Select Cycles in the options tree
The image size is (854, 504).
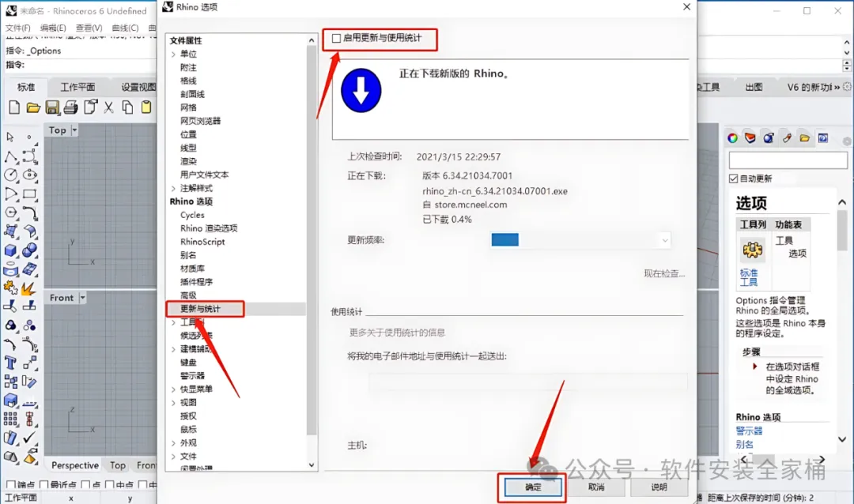tap(192, 215)
